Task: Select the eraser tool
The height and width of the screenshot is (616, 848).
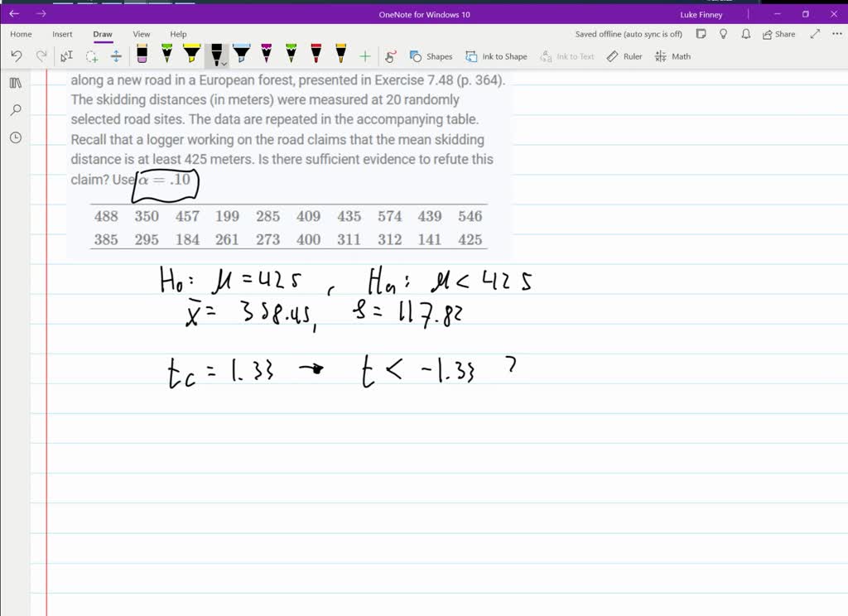Action: coord(142,55)
